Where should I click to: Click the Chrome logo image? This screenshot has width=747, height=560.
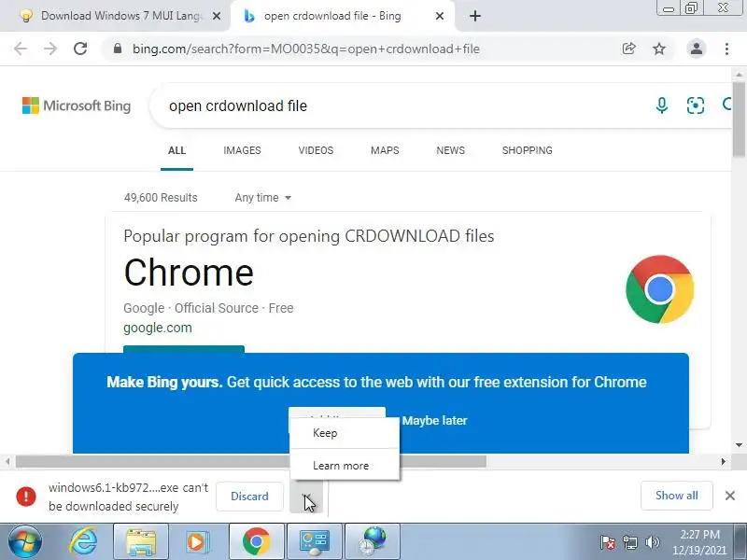(660, 289)
